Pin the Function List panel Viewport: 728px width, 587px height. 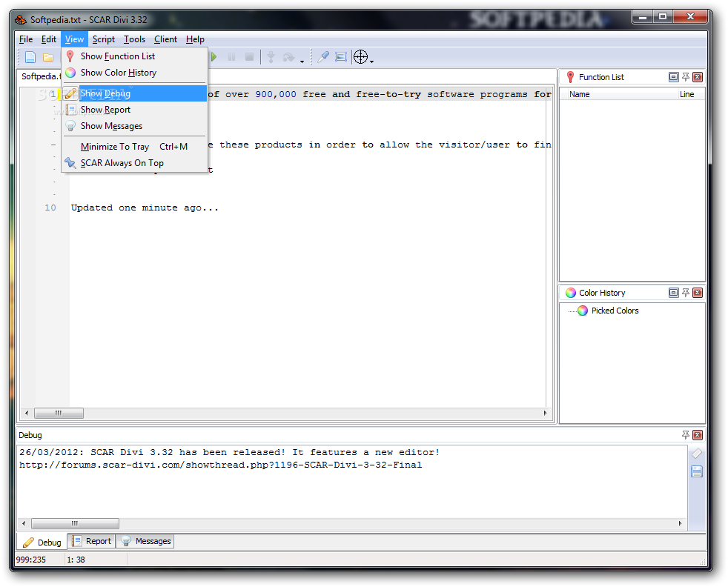tap(686, 77)
